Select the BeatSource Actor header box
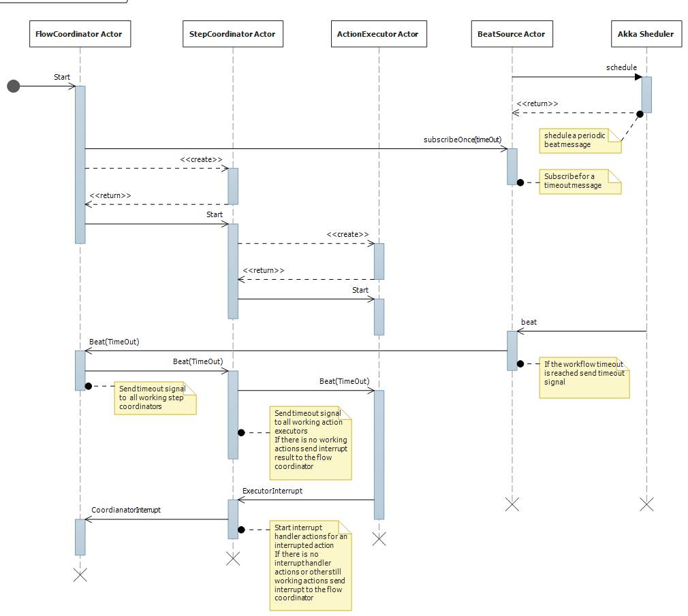Screen dimensions: 688x616 512,33
